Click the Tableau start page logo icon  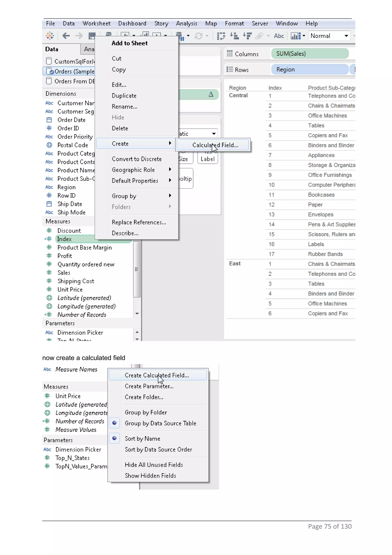click(x=50, y=36)
